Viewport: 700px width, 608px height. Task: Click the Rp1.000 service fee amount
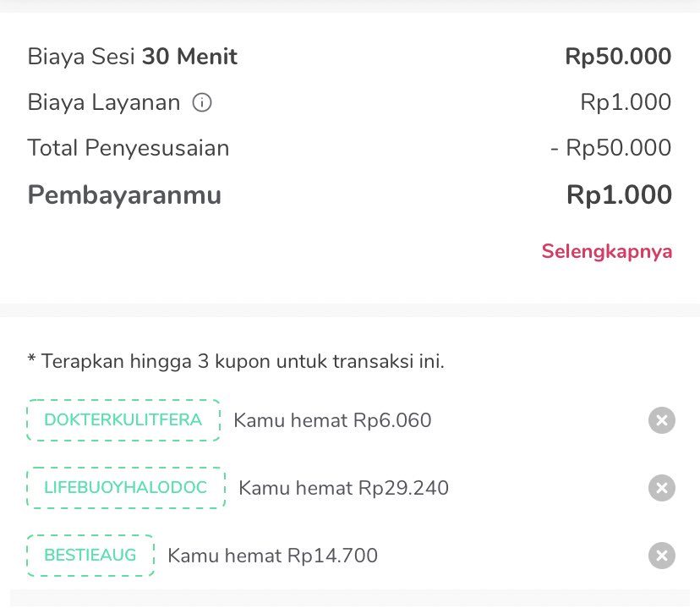click(626, 102)
